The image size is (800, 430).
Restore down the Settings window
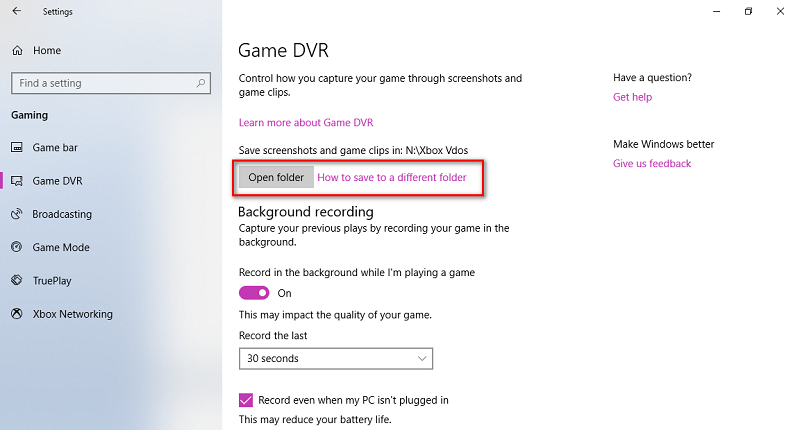748,11
